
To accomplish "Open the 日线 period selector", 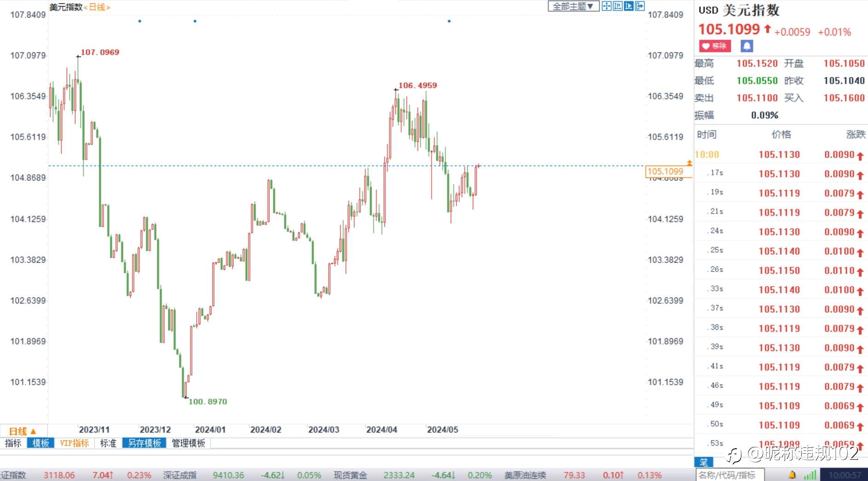I will (x=23, y=431).
